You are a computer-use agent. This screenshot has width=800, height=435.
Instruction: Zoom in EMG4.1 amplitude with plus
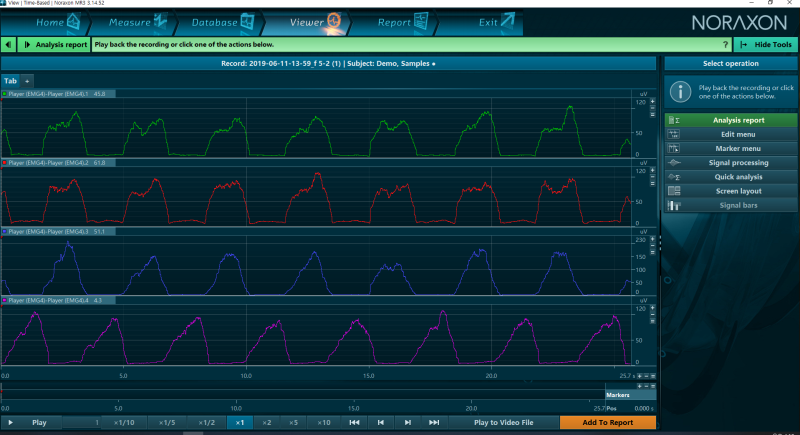coord(653,101)
